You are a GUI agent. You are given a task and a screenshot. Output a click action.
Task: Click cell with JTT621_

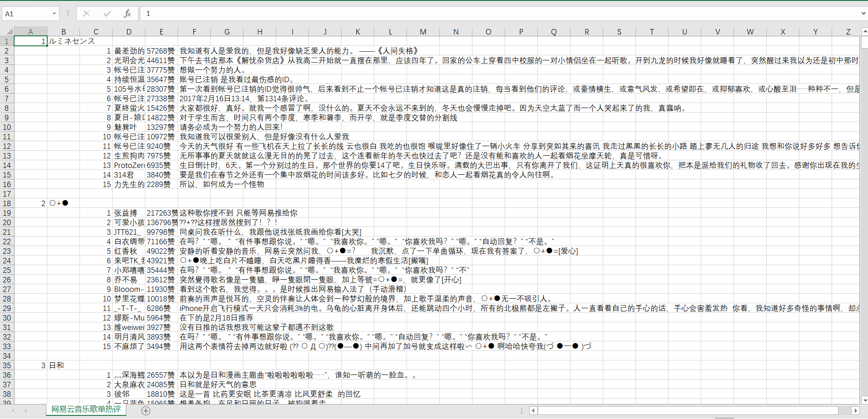tap(129, 232)
